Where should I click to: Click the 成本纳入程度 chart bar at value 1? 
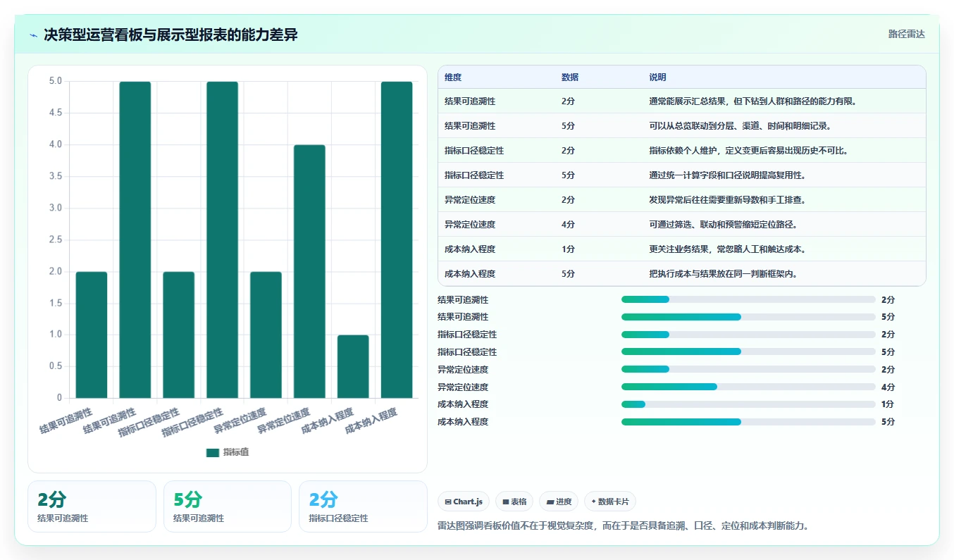click(x=353, y=366)
